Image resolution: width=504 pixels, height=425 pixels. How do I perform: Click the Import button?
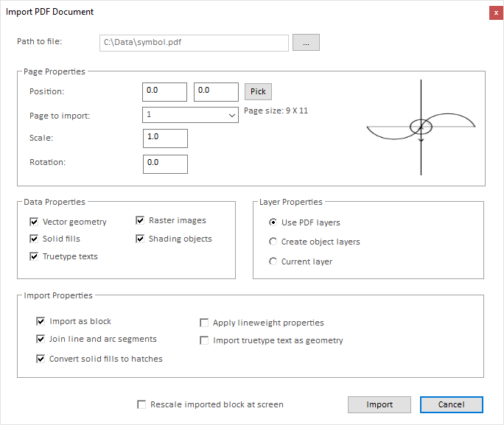[x=379, y=404]
